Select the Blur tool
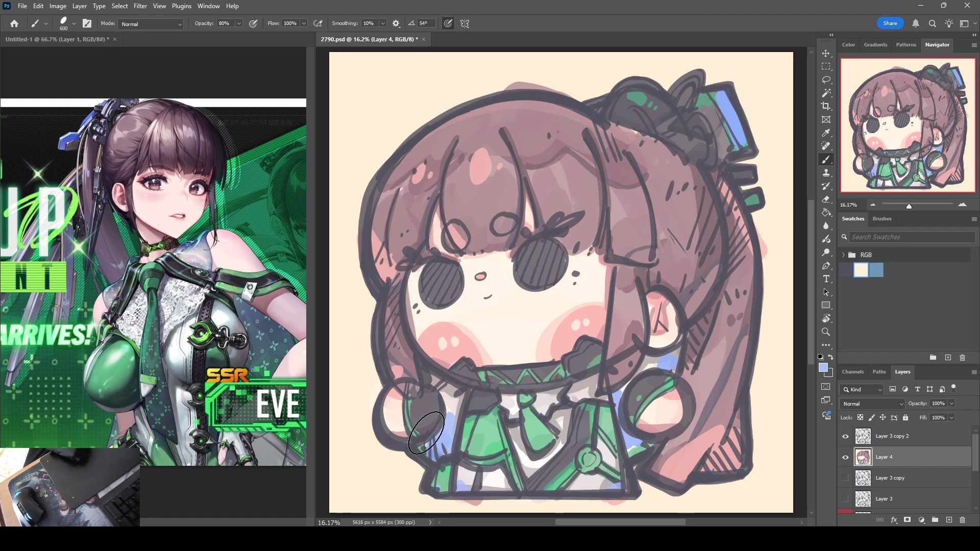 coord(826,226)
